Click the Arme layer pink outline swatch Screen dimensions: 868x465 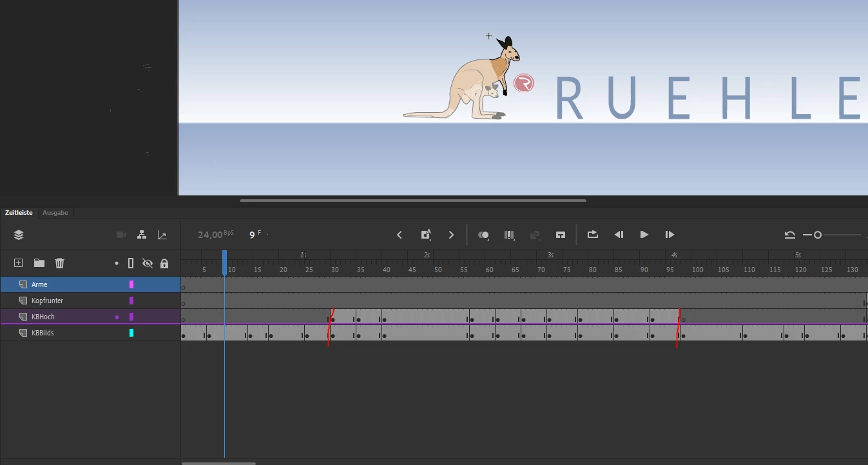[131, 284]
